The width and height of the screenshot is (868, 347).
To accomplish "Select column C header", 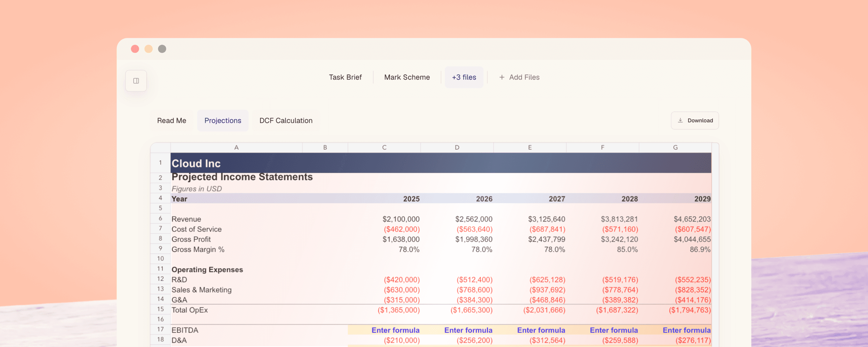I will [384, 147].
